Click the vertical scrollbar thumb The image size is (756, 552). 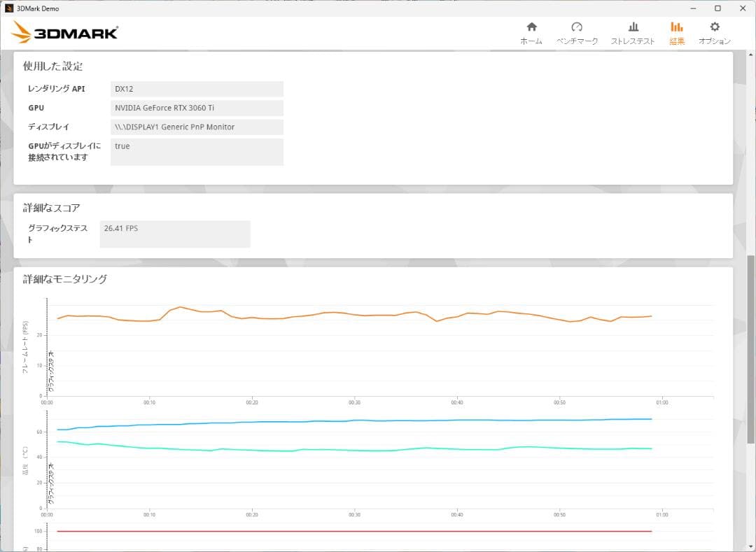[x=750, y=348]
